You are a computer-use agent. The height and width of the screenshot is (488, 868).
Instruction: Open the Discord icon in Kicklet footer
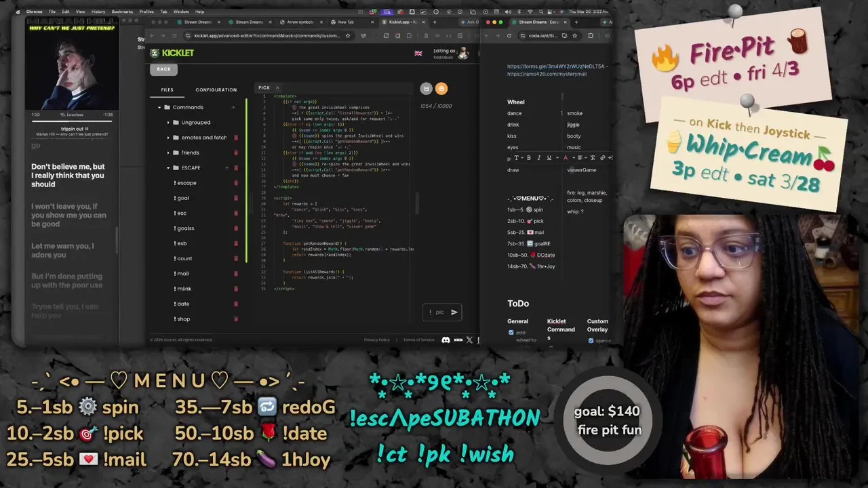click(446, 340)
